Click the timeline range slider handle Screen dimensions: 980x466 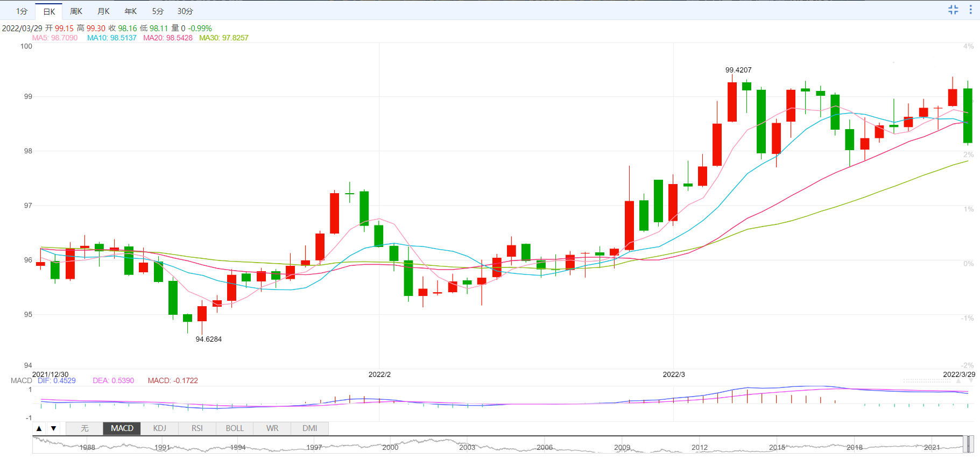coord(968,444)
